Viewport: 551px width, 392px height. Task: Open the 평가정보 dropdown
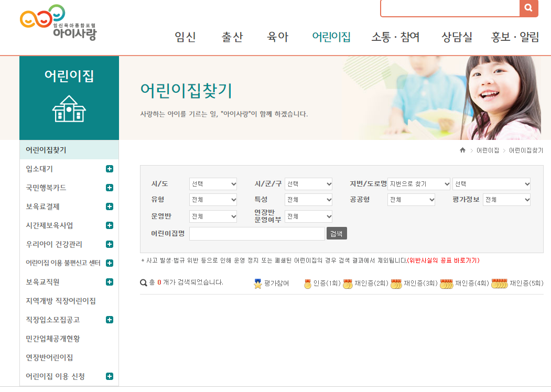click(506, 200)
